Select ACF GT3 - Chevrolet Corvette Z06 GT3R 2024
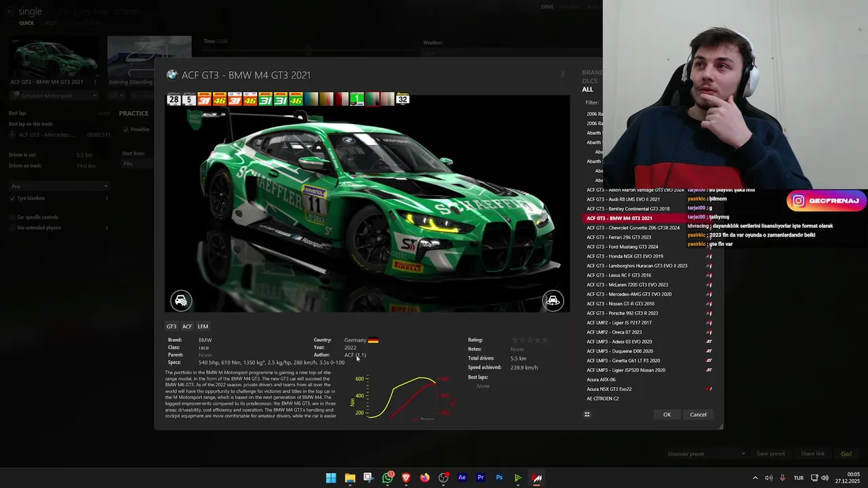Screen dimensions: 868x488 point(649,228)
